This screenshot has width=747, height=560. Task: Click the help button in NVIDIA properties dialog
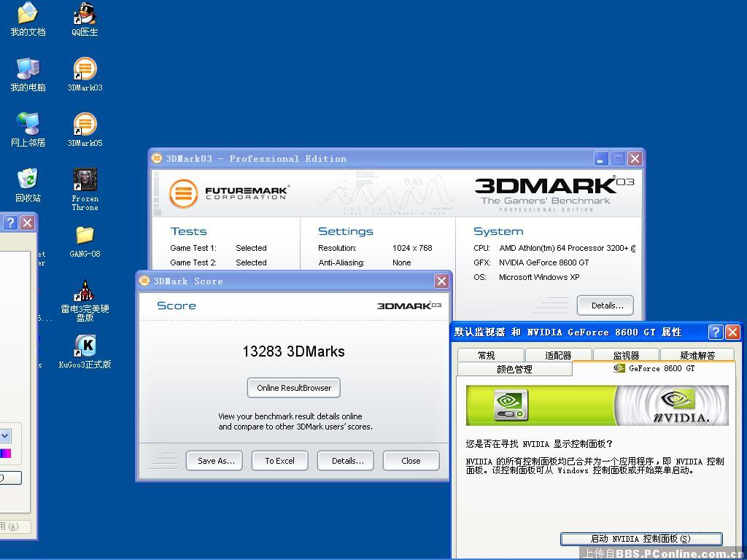point(716,332)
